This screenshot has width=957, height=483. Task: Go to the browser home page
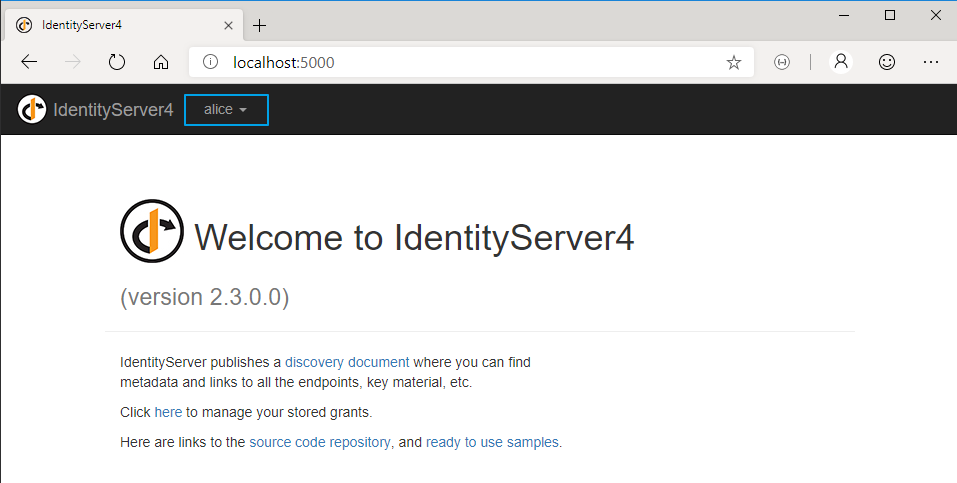coord(161,62)
